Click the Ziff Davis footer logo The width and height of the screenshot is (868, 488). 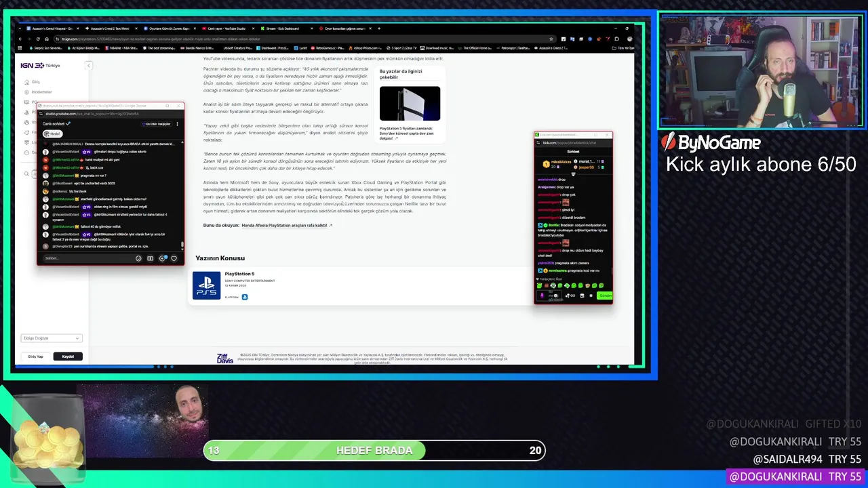pyautogui.click(x=225, y=358)
